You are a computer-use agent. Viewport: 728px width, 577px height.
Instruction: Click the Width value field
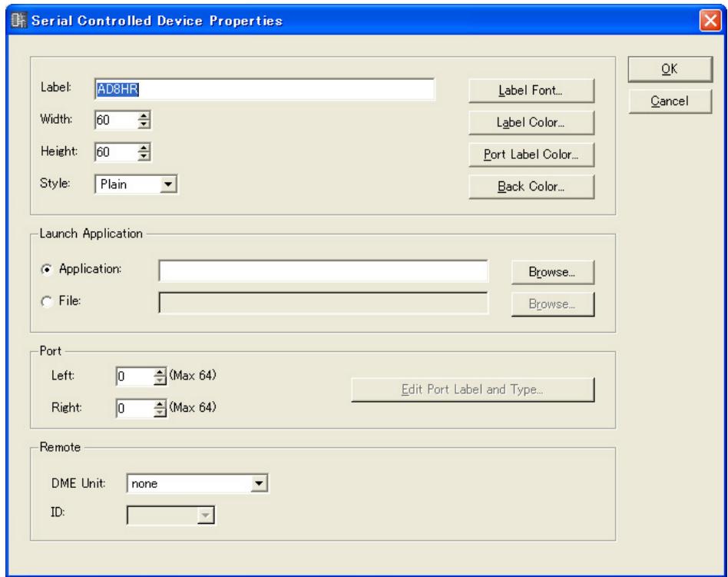point(116,121)
